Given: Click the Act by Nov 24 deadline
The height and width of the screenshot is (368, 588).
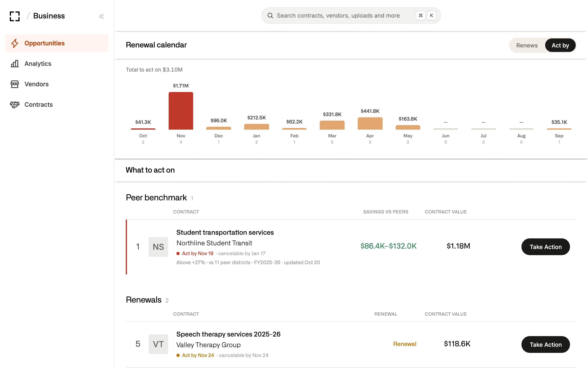Looking at the screenshot, I should pyautogui.click(x=198, y=355).
